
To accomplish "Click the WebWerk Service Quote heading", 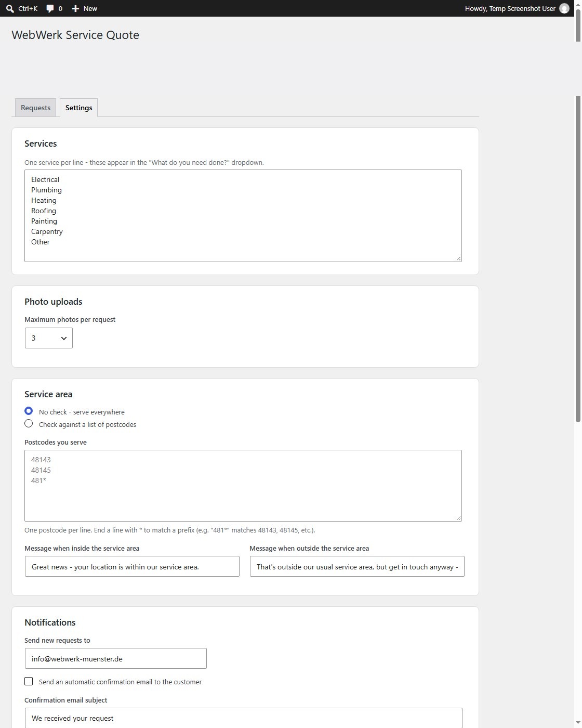I will (x=75, y=35).
